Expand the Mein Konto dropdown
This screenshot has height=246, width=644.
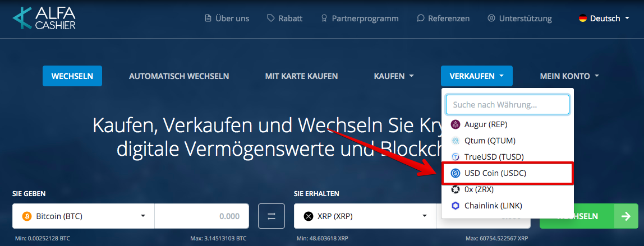pyautogui.click(x=569, y=76)
